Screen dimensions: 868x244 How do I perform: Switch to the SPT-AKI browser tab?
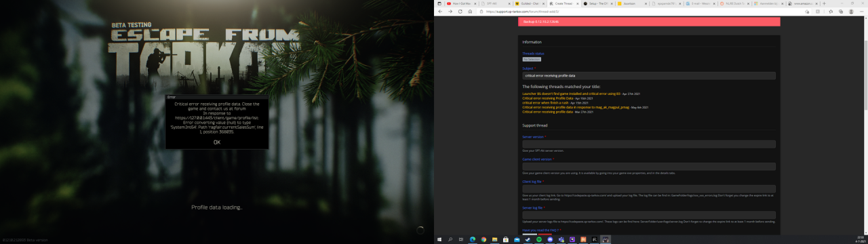(x=496, y=3)
